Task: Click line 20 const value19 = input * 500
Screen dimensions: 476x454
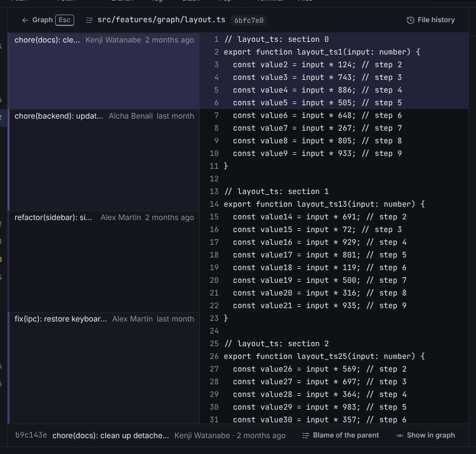Action: [x=320, y=280]
